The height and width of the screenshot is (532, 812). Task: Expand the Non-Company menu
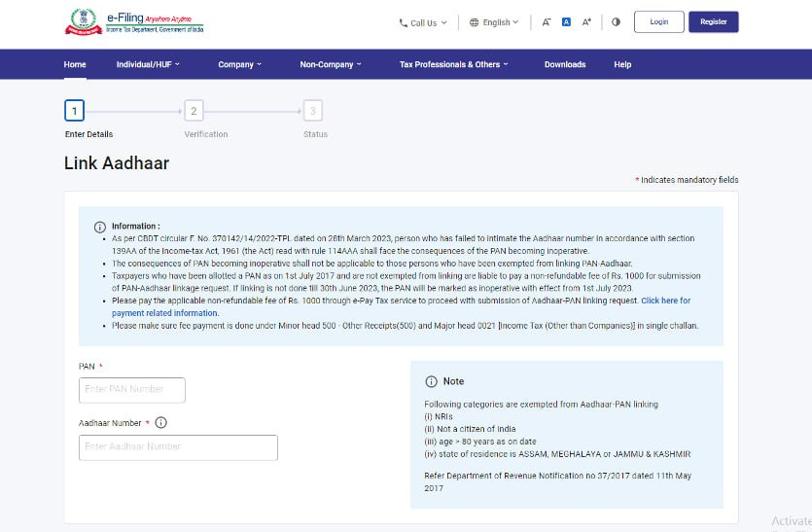(331, 64)
